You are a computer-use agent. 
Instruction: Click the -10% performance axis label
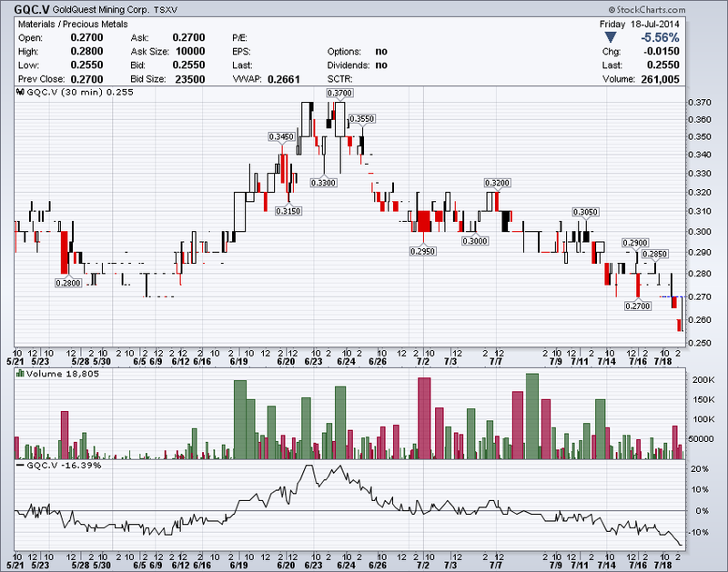click(698, 532)
